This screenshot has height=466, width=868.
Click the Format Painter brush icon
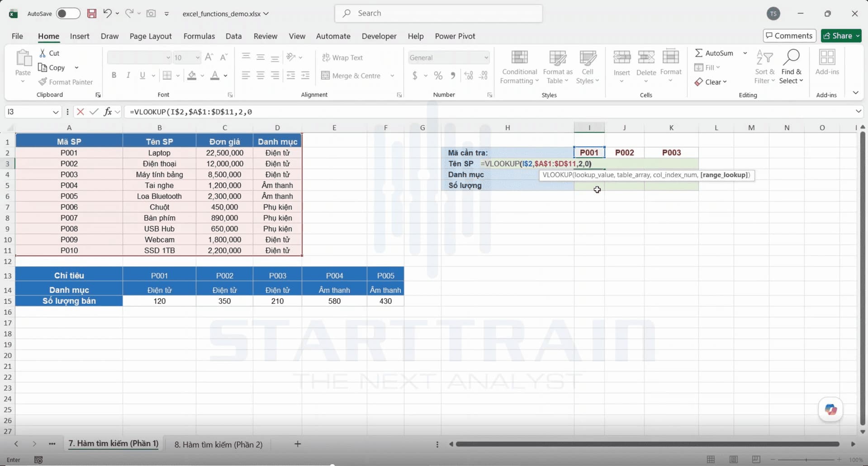pos(43,82)
